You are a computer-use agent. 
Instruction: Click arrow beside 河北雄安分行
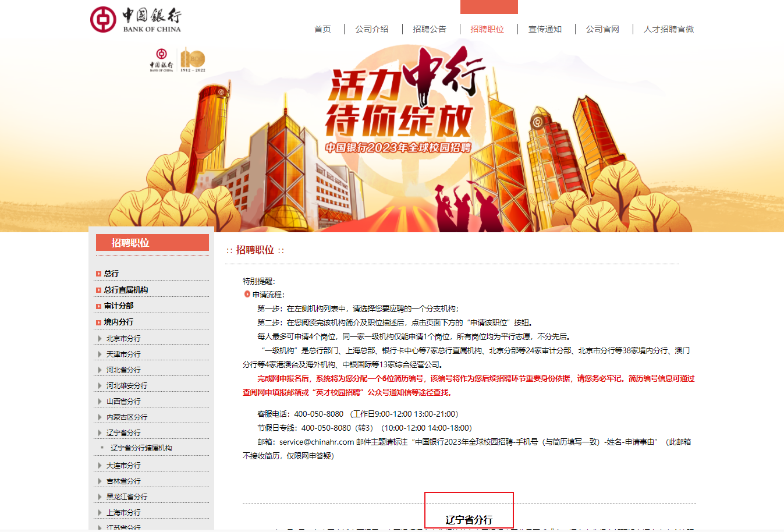click(x=100, y=385)
